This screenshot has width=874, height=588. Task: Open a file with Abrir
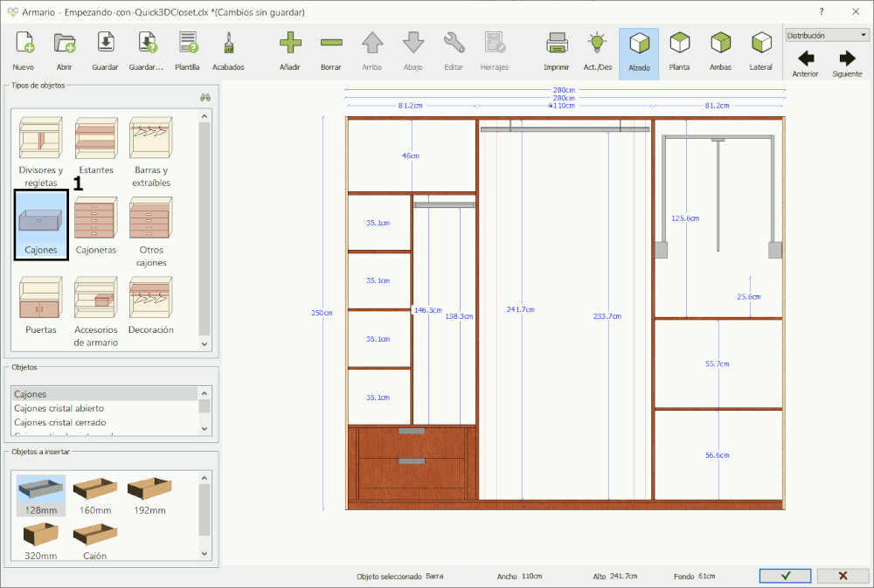(x=64, y=52)
